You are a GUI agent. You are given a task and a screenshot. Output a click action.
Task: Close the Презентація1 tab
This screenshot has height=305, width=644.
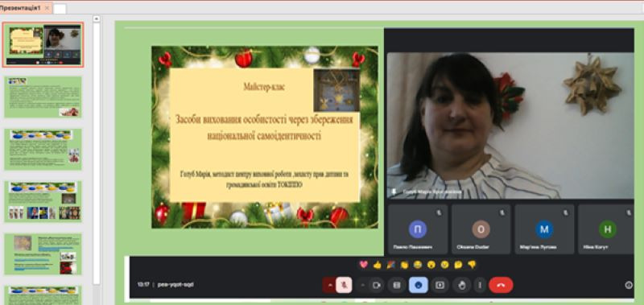[x=47, y=8]
